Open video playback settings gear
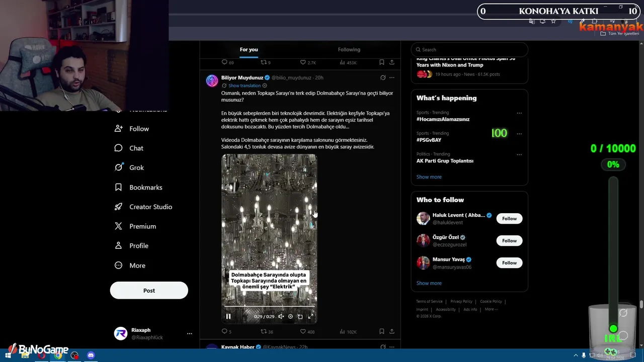This screenshot has width=644, height=362. pyautogui.click(x=290, y=316)
